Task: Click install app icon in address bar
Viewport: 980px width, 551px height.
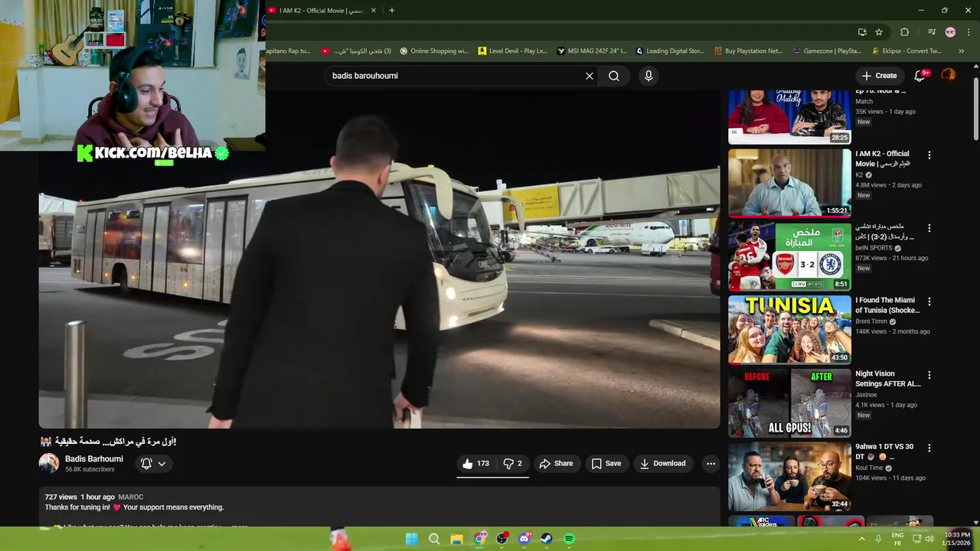Action: tap(862, 32)
